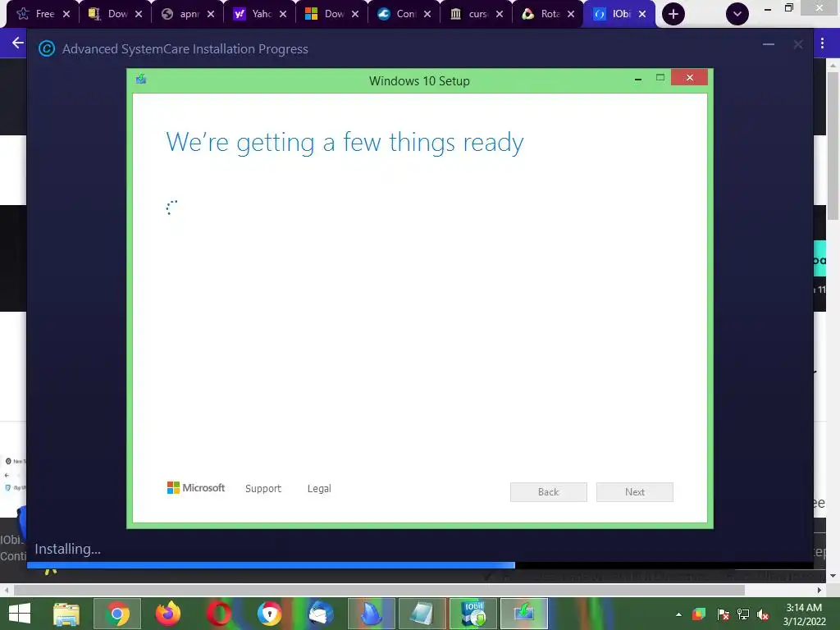
Task: Open the Legal link
Action: pos(319,489)
